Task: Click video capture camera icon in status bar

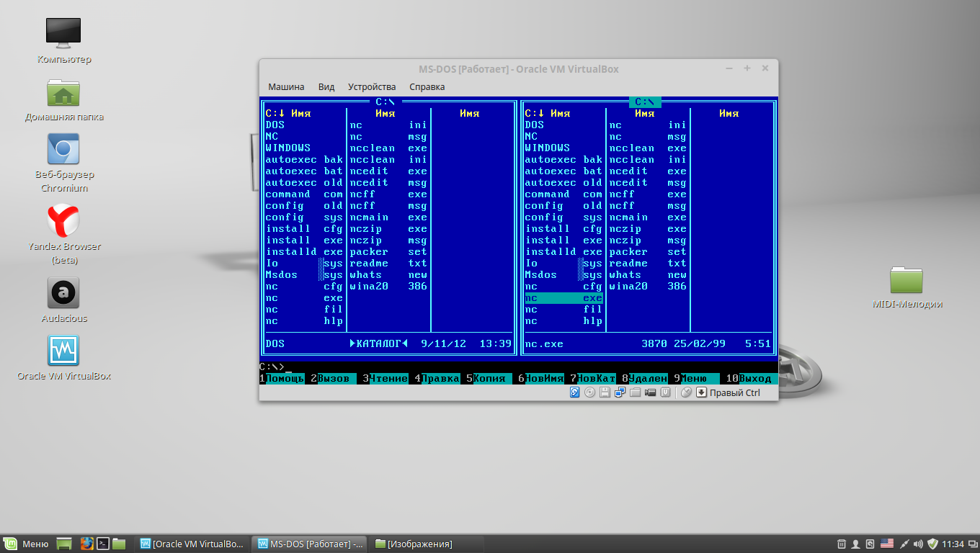Action: pos(650,392)
